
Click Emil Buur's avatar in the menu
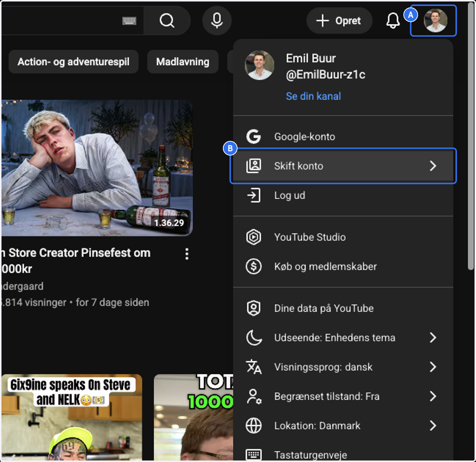click(259, 65)
